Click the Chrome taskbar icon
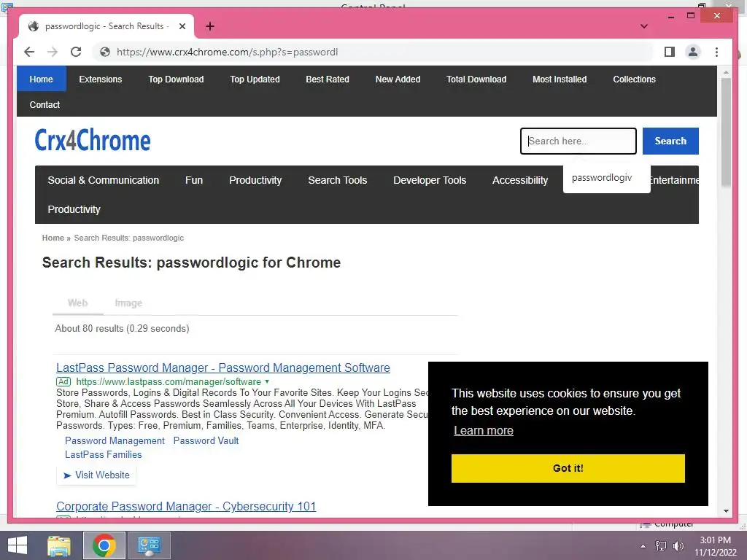 tap(104, 545)
